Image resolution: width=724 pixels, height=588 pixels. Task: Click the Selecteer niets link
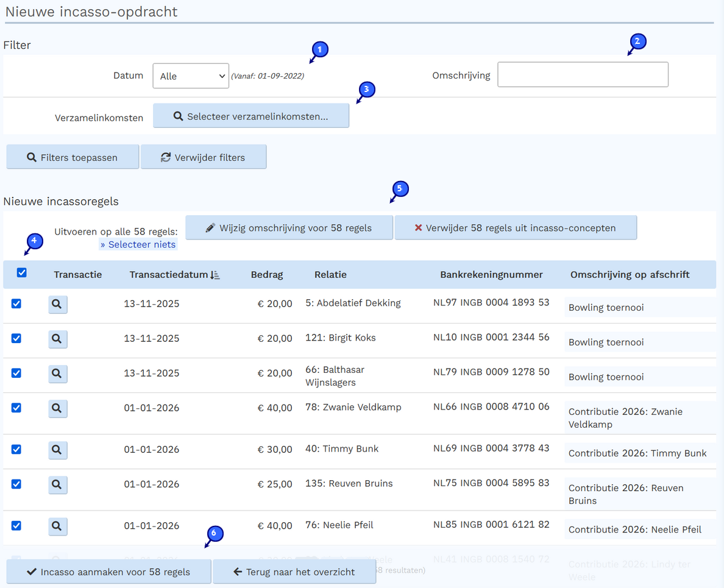click(x=138, y=244)
